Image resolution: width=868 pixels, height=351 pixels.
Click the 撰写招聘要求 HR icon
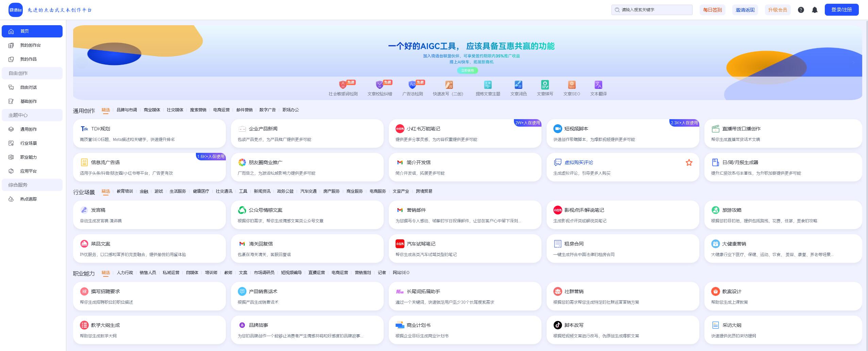coord(84,291)
